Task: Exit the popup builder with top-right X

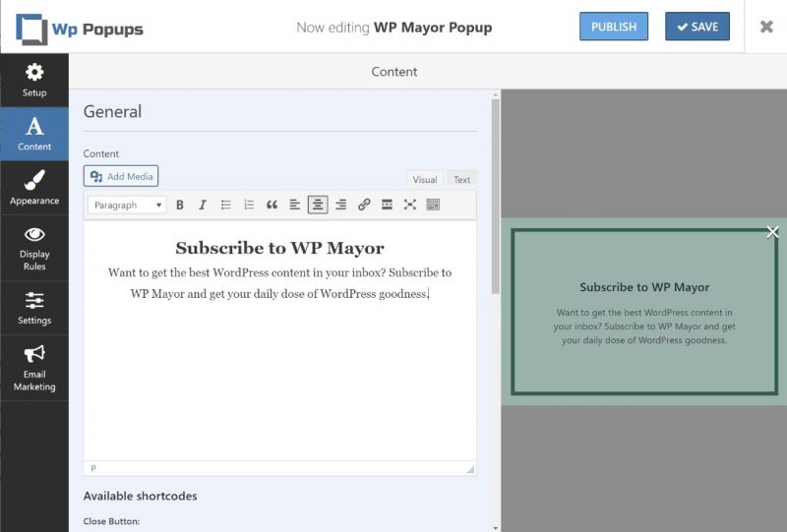Action: pos(766,27)
